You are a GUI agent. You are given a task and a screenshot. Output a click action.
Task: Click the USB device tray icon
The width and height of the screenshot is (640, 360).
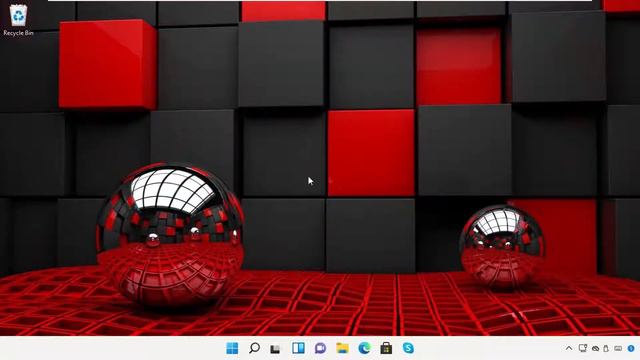[606, 348]
